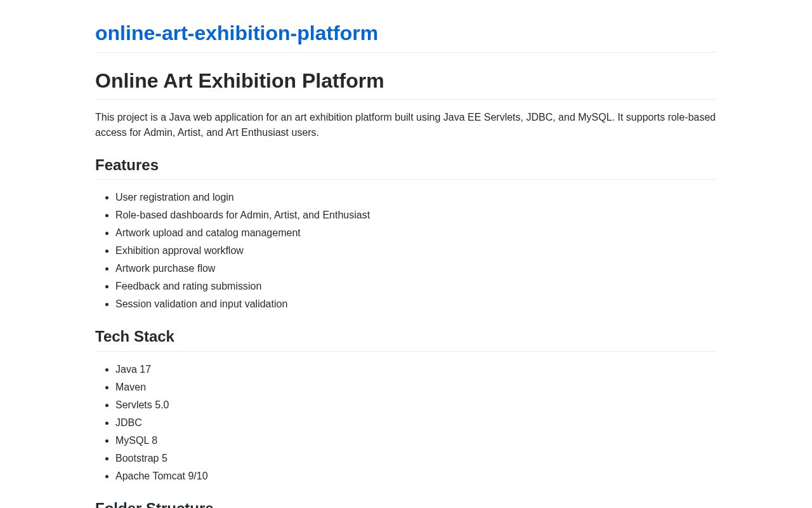Select 'Artwork purchase flow' item
The image size is (812, 508).
click(x=166, y=269)
